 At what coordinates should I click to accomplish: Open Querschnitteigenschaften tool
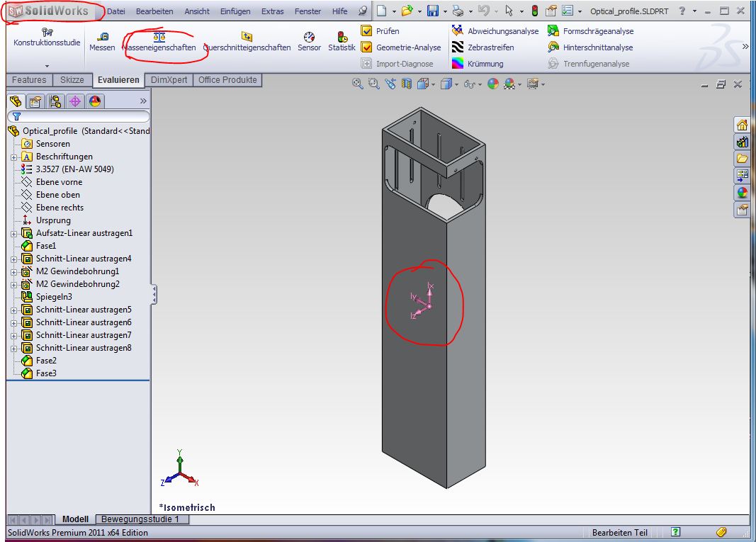(x=247, y=41)
